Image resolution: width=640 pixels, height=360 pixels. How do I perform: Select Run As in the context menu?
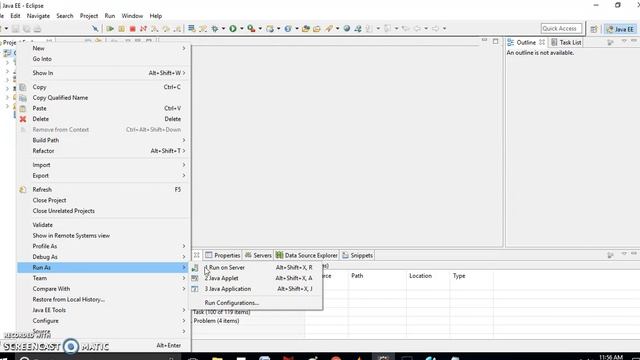[103, 267]
